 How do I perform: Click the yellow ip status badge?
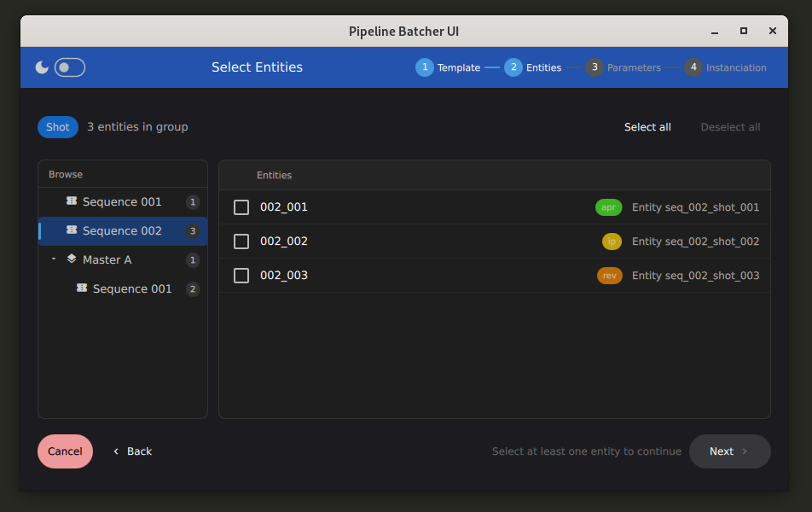[x=612, y=241]
